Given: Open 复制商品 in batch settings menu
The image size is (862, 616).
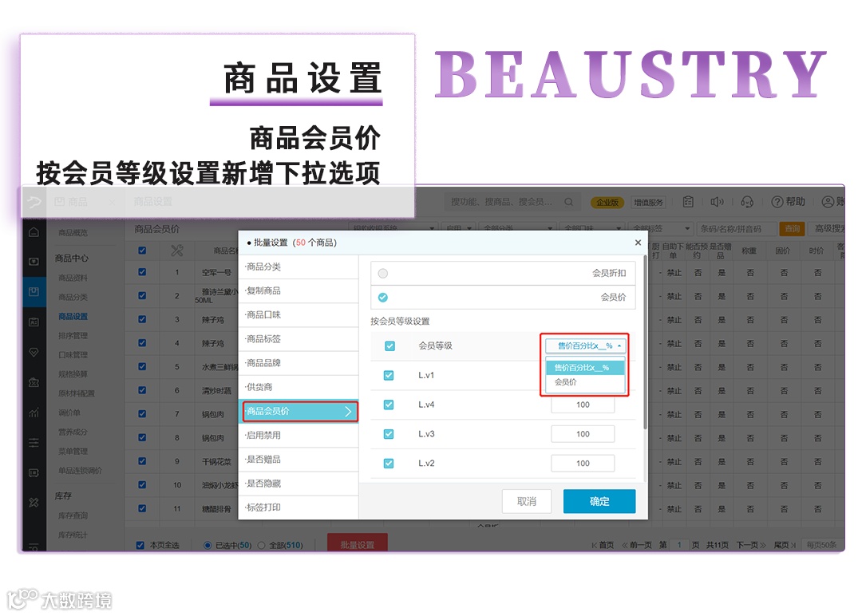Looking at the screenshot, I should point(299,290).
